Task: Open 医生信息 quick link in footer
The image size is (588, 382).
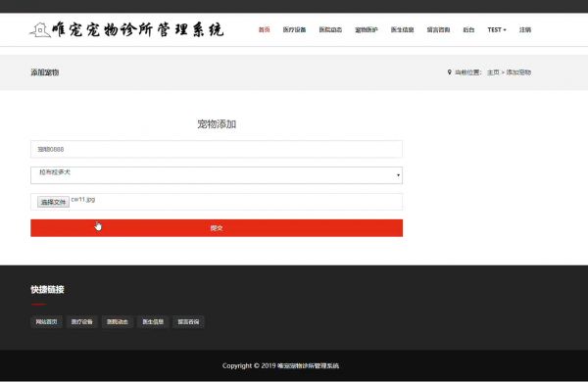Action: pos(153,321)
